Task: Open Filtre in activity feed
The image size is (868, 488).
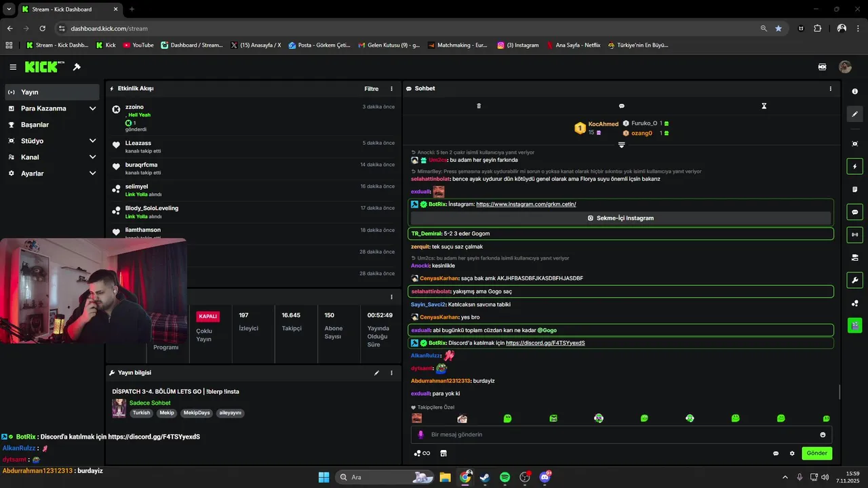Action: point(371,89)
